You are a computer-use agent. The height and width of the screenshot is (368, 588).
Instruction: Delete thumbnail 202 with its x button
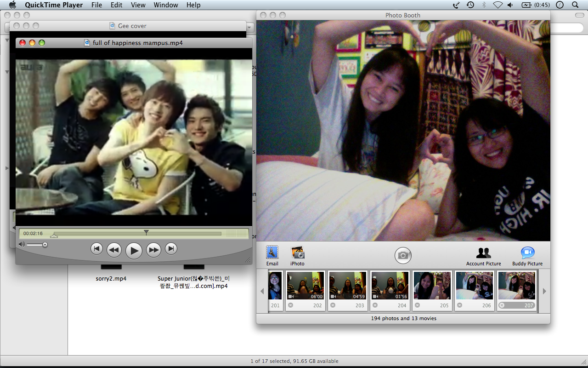pyautogui.click(x=291, y=305)
